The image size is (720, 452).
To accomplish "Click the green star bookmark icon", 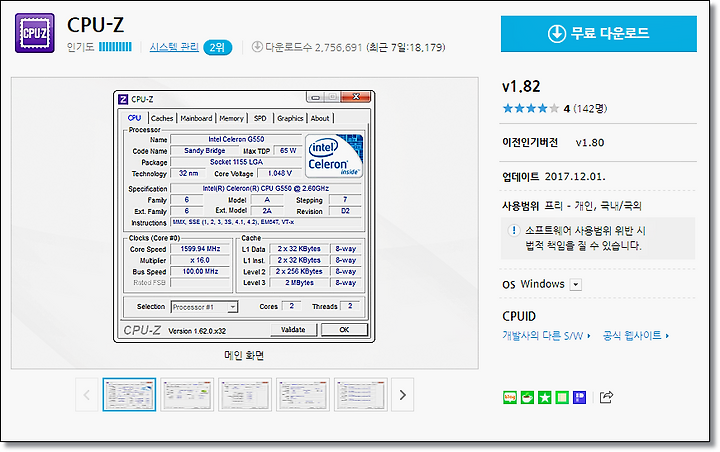I will 545,397.
